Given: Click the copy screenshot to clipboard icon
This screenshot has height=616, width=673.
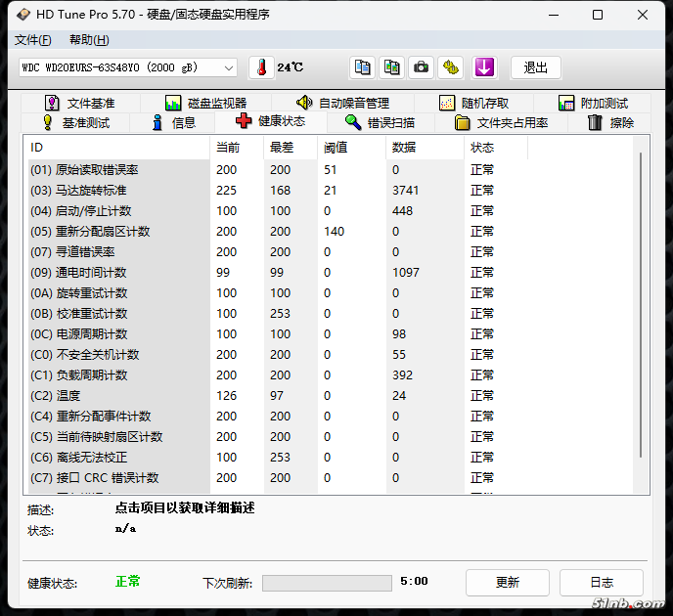Looking at the screenshot, I should click(391, 67).
